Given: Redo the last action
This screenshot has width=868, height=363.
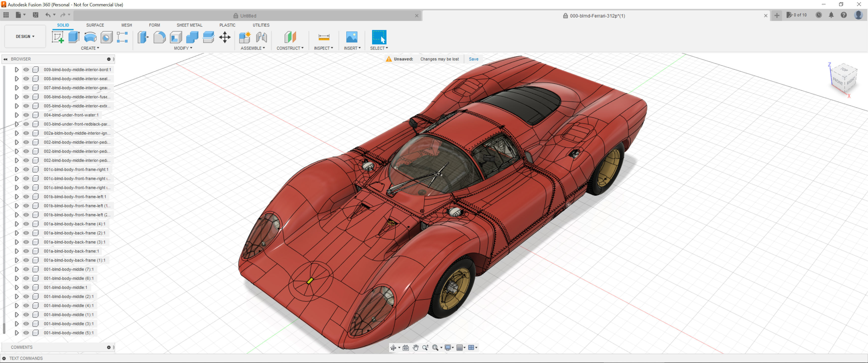Looking at the screenshot, I should [63, 15].
